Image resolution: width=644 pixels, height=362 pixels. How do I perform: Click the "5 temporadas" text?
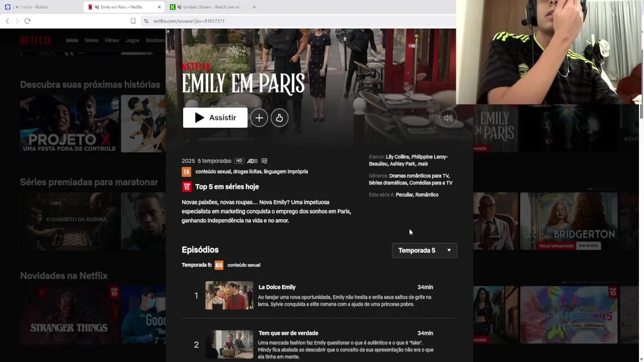214,161
